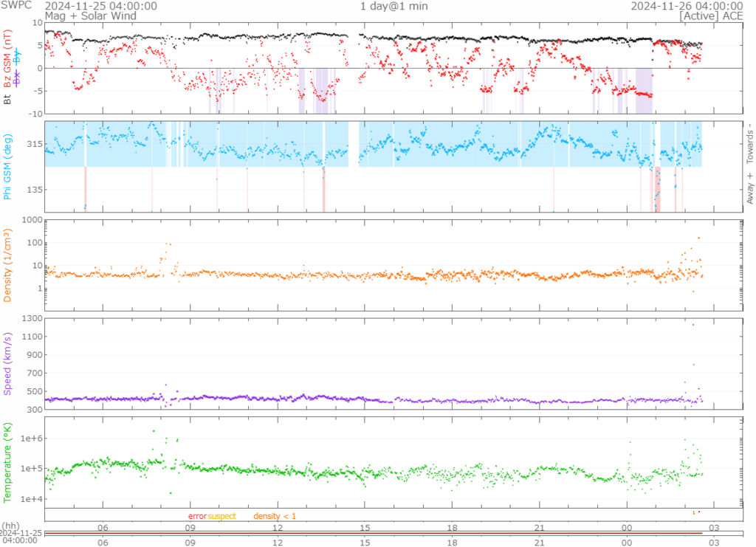Click the SWPC label in the corner

pyautogui.click(x=16, y=6)
